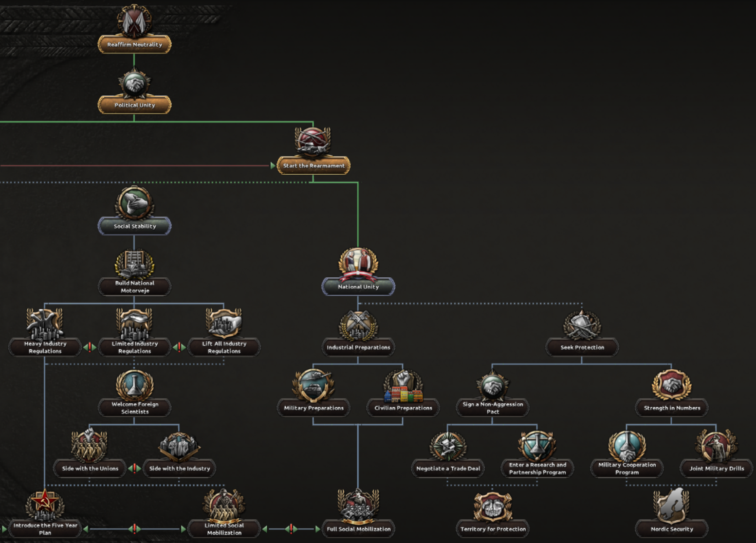Click the Lift All Industry Regulations label

point(224,347)
